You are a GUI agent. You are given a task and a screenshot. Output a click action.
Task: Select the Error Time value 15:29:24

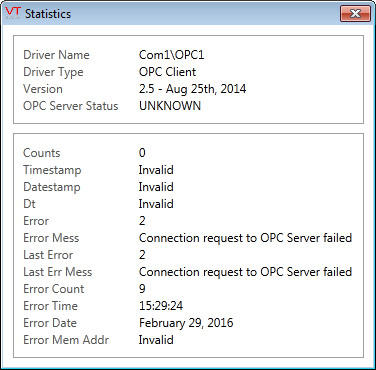[x=161, y=306]
